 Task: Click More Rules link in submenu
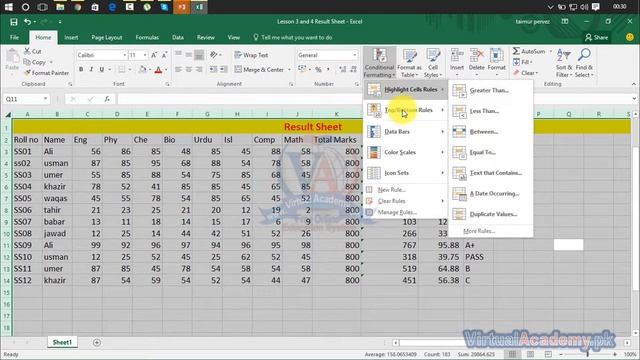[x=479, y=231]
